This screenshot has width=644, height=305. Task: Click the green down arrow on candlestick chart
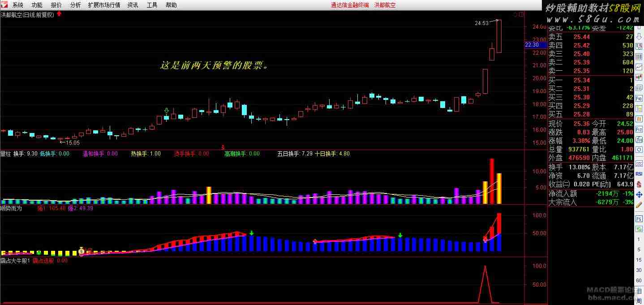point(167,111)
